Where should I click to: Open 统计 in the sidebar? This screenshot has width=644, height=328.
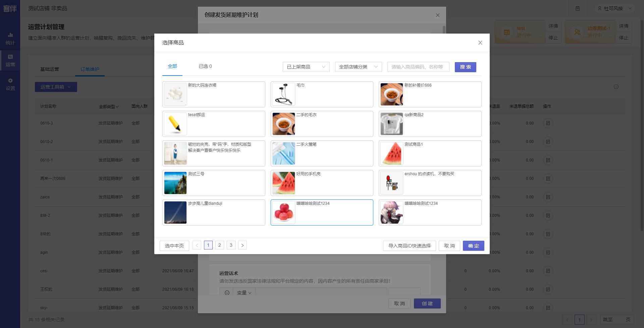pos(10,39)
